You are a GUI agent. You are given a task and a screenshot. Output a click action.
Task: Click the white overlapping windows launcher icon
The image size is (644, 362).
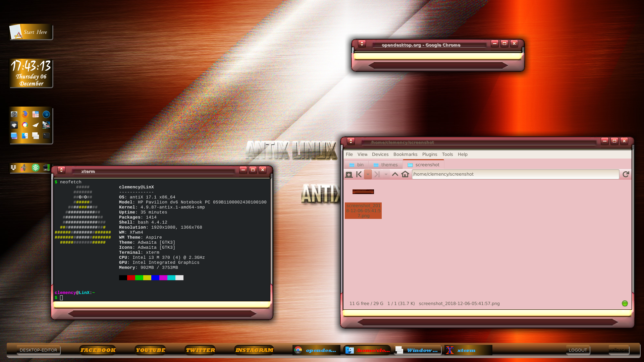[x=36, y=136]
